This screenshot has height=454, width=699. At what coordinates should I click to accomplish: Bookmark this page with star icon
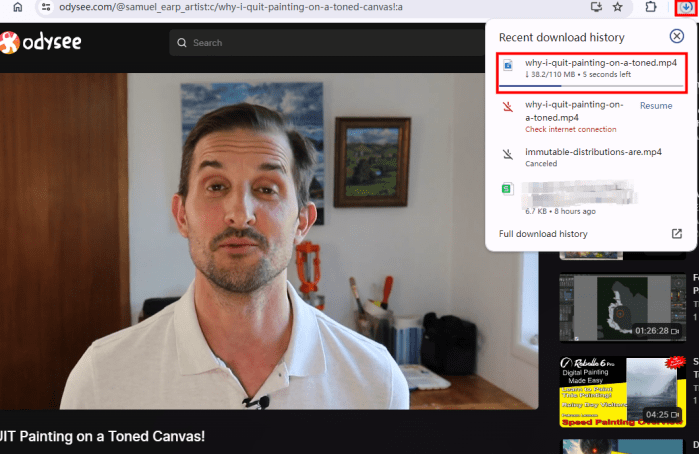click(x=618, y=7)
